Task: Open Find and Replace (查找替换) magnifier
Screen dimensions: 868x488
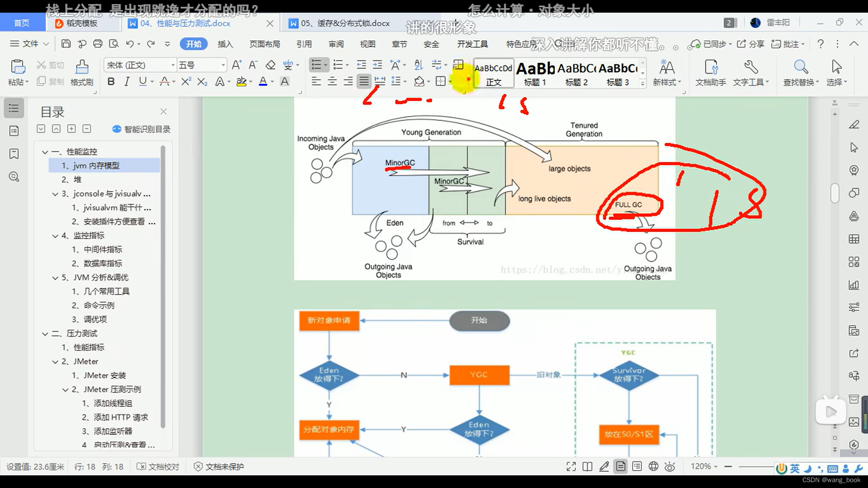Action: (x=801, y=72)
